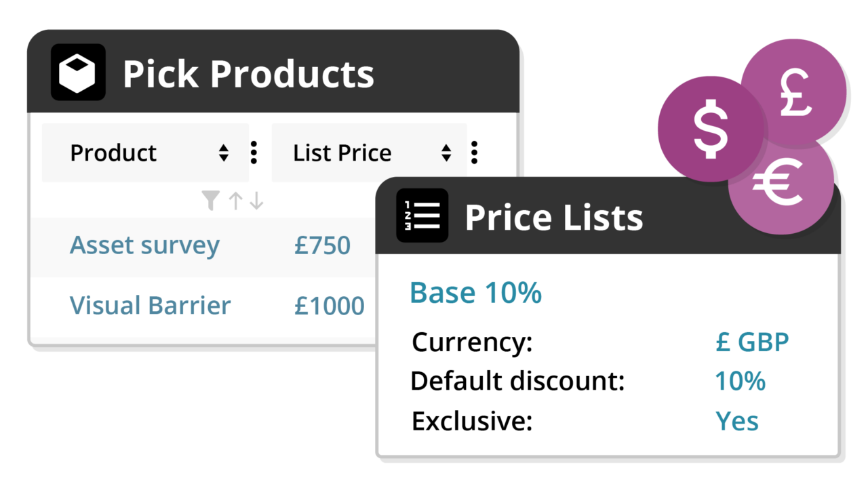
Task: Click the dollar currency coin icon
Action: click(710, 129)
